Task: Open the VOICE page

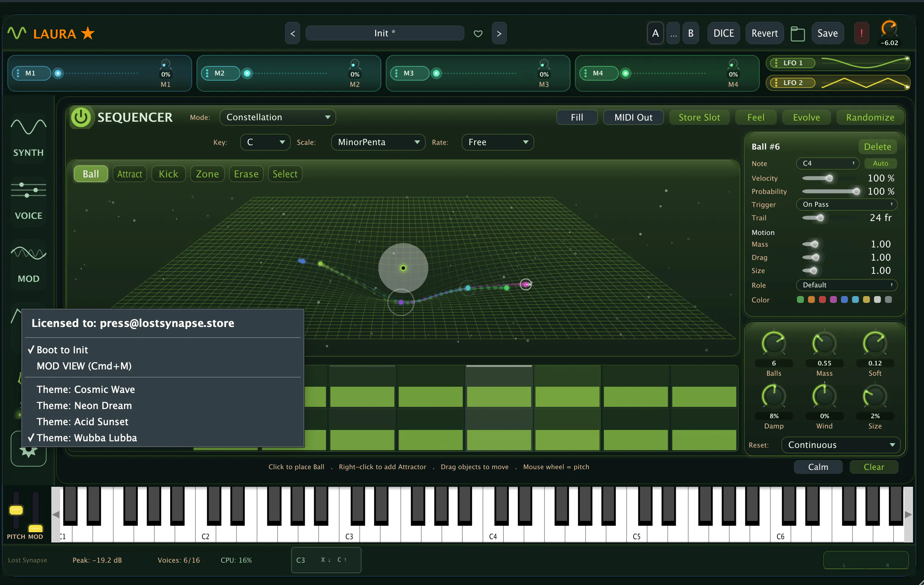Action: [x=28, y=201]
